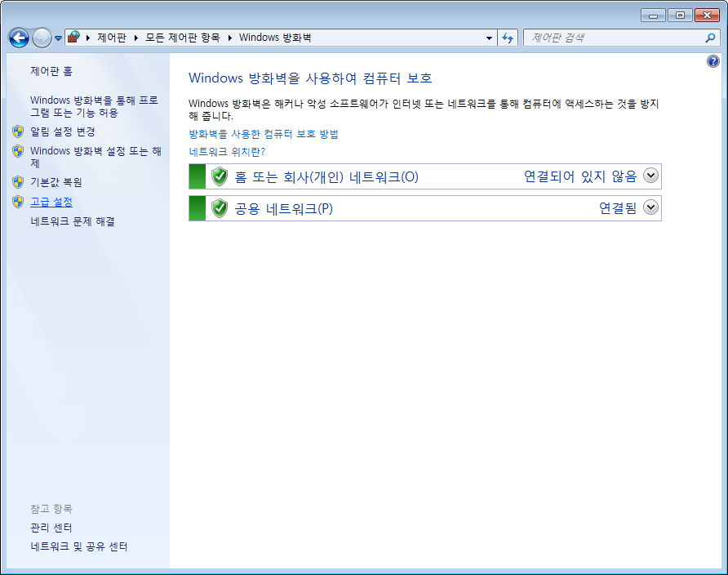Select 모든 제어판 항목 in the breadcrumb
This screenshot has height=575, width=728.
coord(183,38)
